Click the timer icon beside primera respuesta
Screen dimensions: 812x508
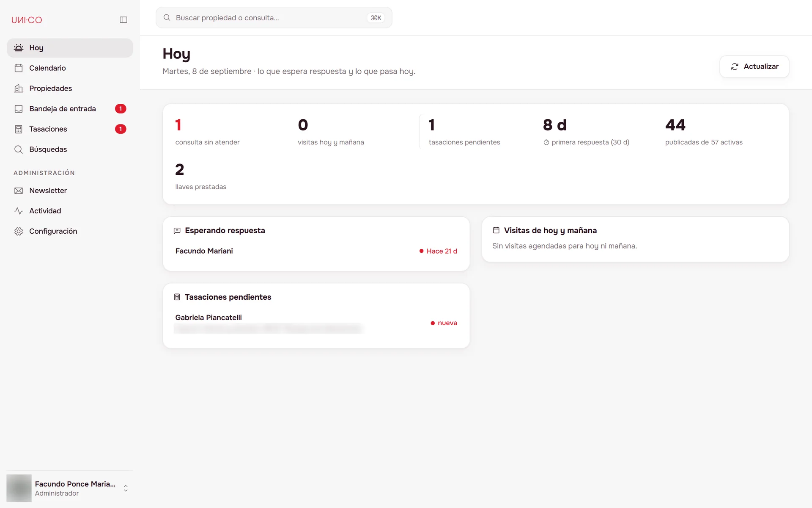click(546, 143)
